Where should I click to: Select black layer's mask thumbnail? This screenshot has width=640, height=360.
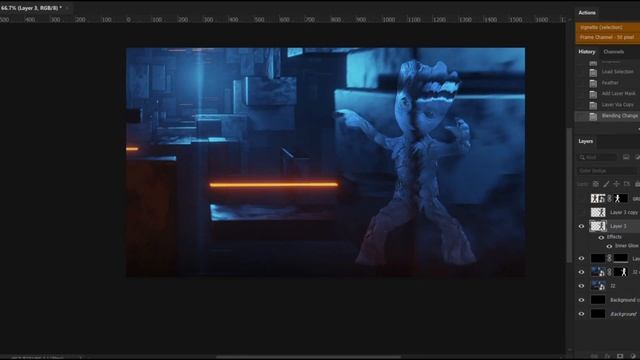coord(620,258)
